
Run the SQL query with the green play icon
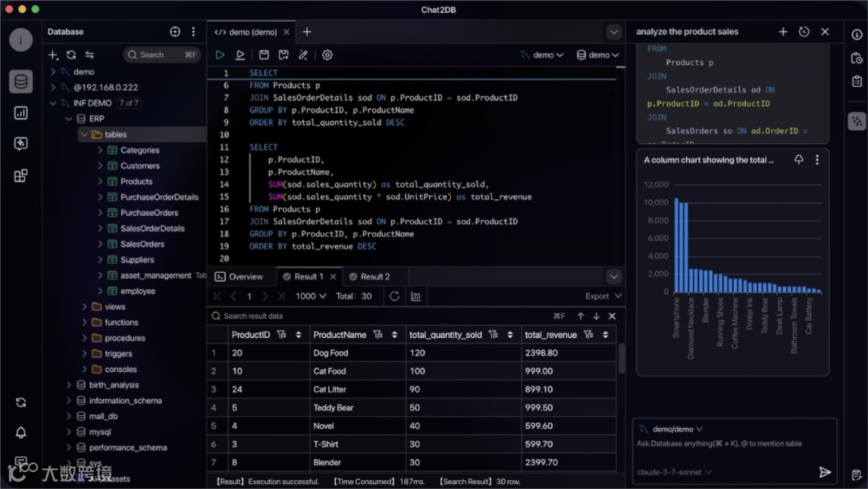tap(219, 55)
